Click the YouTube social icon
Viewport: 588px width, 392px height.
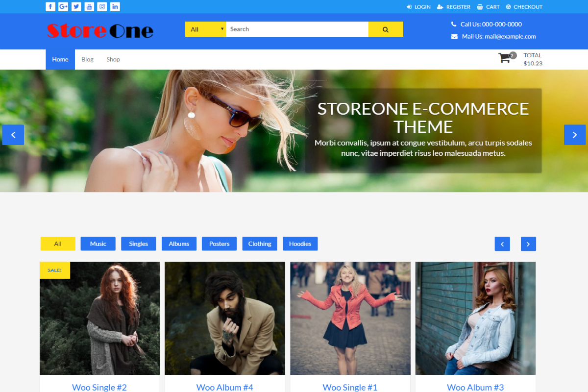[89, 6]
